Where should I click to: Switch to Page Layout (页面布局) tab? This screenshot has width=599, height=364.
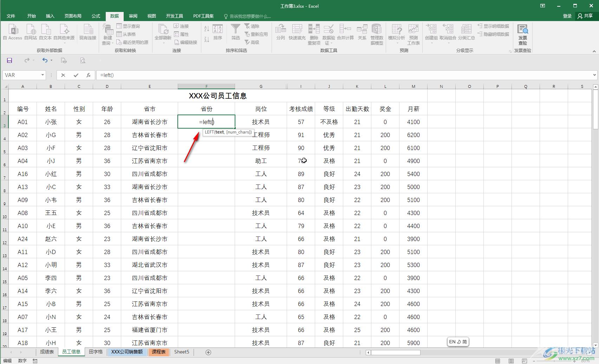pyautogui.click(x=73, y=16)
